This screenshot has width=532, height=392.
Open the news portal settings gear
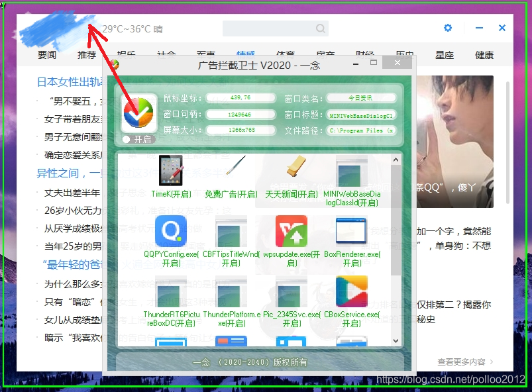tap(448, 28)
